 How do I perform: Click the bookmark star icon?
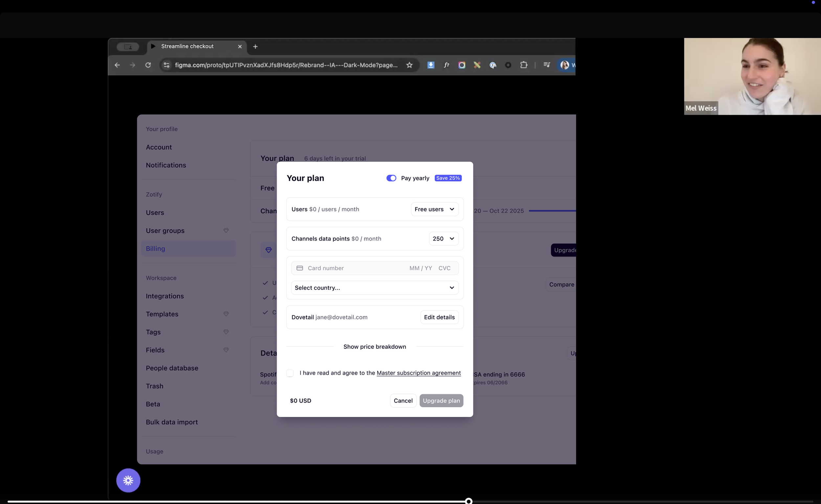tap(409, 65)
